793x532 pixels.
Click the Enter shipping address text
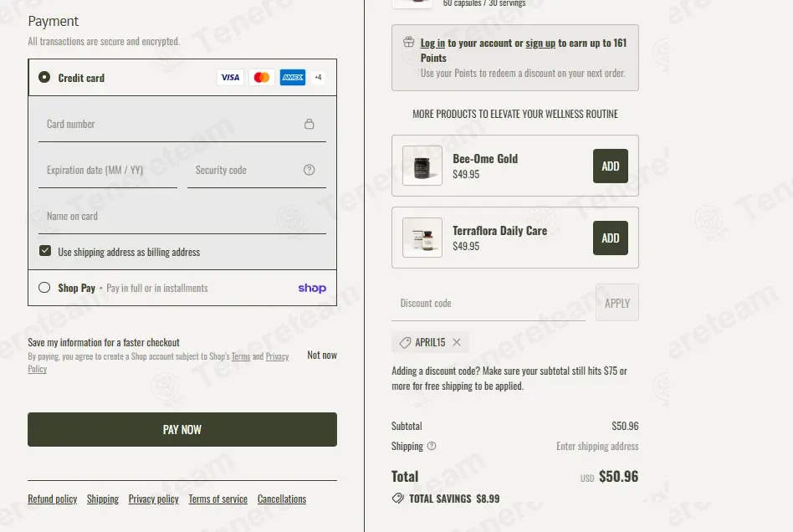click(597, 446)
